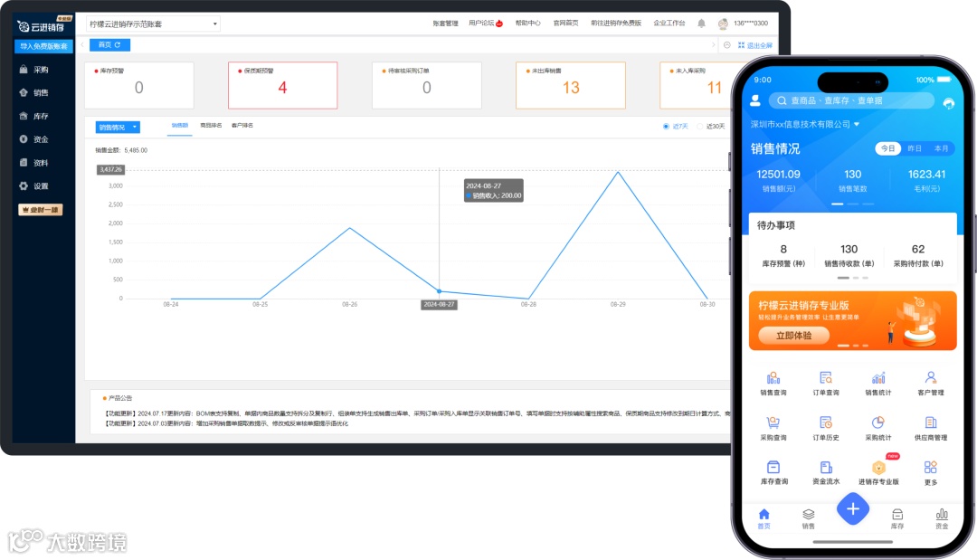Select 本月 toggle on phone sales panel
Image resolution: width=977 pixels, height=560 pixels.
941,148
